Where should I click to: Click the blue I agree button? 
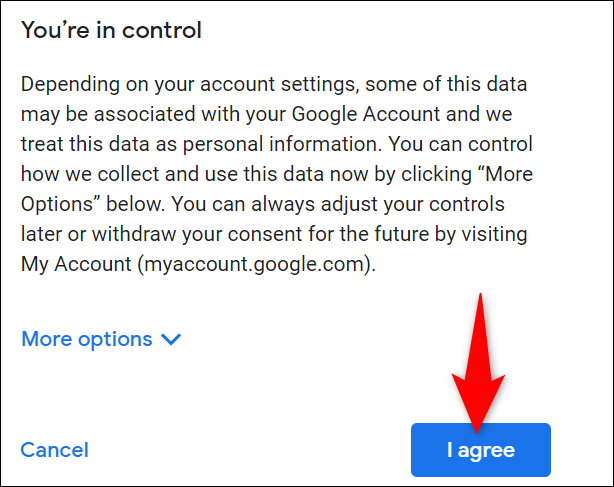480,450
